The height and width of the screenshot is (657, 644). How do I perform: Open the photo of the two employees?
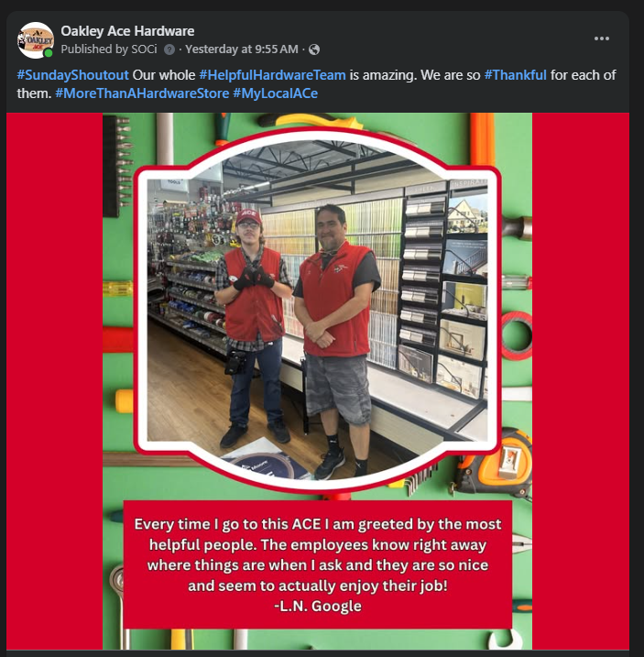(x=317, y=310)
